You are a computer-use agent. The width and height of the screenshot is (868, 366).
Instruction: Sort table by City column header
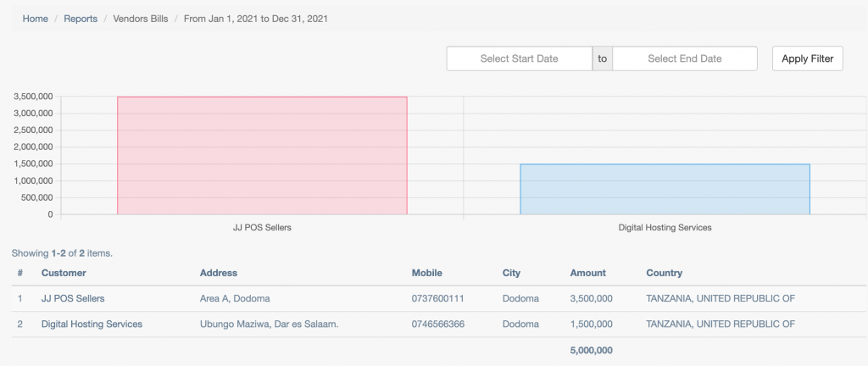(511, 273)
